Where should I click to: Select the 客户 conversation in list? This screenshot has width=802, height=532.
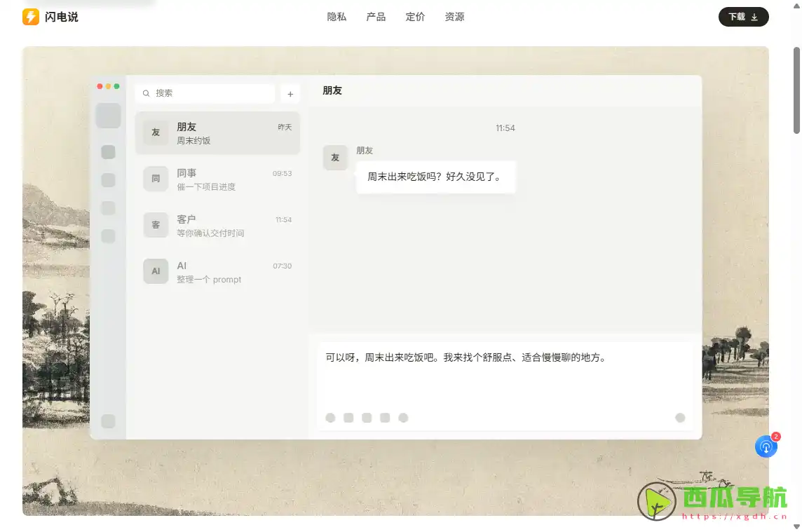(217, 225)
